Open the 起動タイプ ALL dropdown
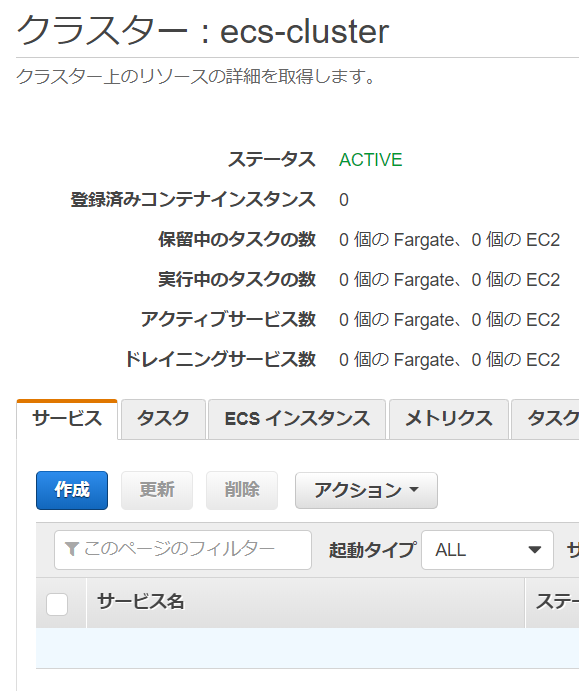 coord(487,550)
